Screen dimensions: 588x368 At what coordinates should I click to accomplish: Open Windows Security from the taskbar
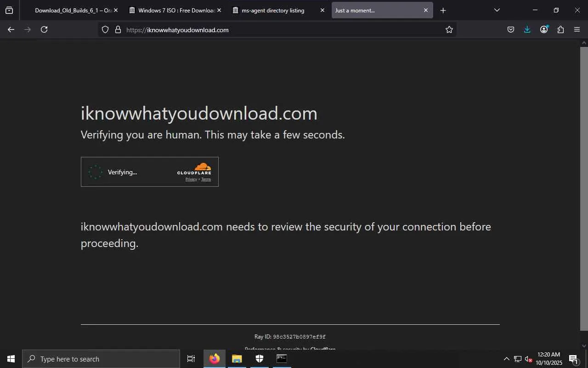coord(260,359)
